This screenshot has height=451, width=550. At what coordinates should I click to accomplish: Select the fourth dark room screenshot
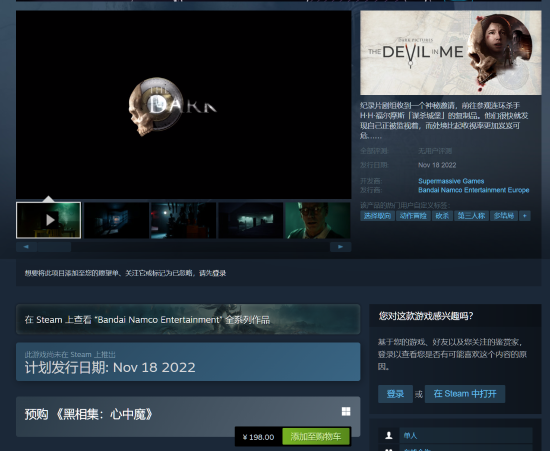pos(250,220)
